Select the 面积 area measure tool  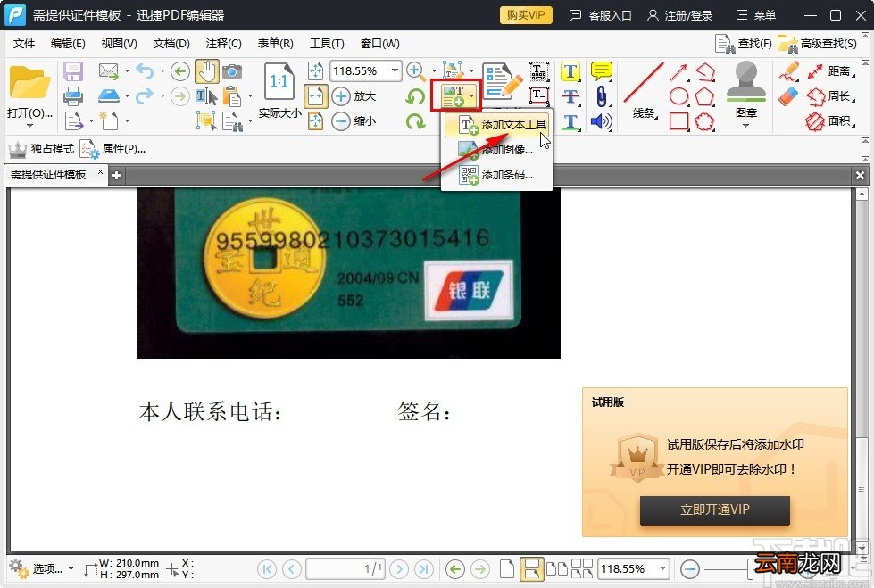[830, 121]
